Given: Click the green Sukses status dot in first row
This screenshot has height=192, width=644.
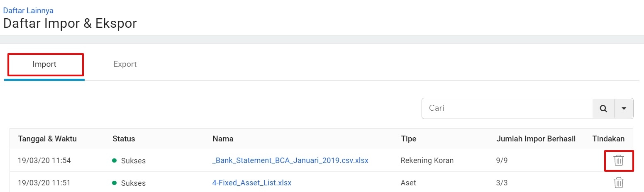Looking at the screenshot, I should click(114, 160).
